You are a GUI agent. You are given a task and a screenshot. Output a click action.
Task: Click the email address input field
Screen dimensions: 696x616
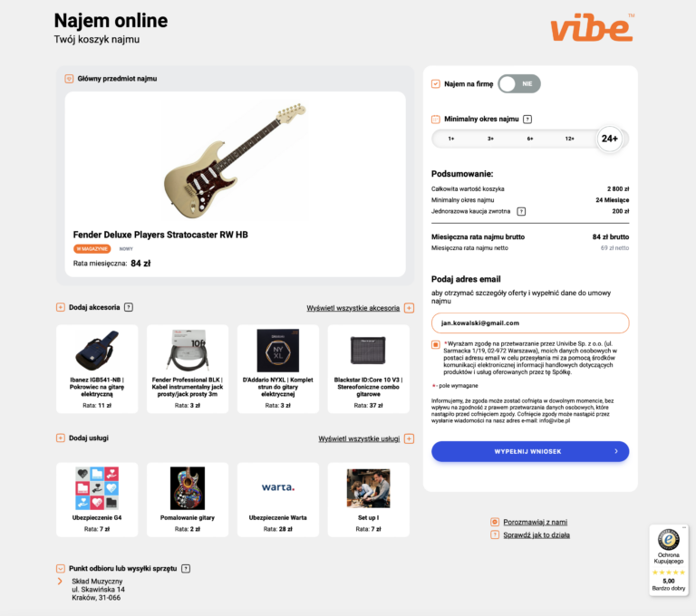pos(530,323)
